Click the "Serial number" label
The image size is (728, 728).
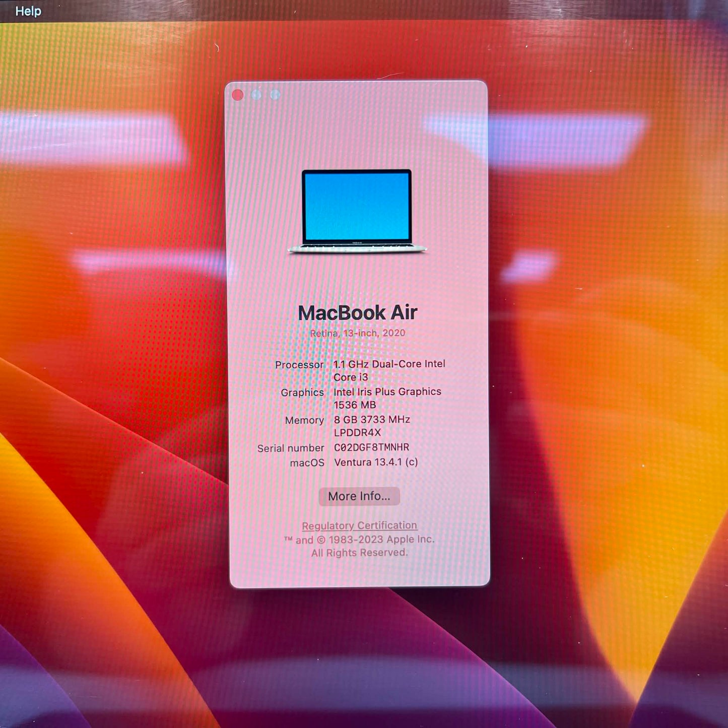click(x=291, y=448)
